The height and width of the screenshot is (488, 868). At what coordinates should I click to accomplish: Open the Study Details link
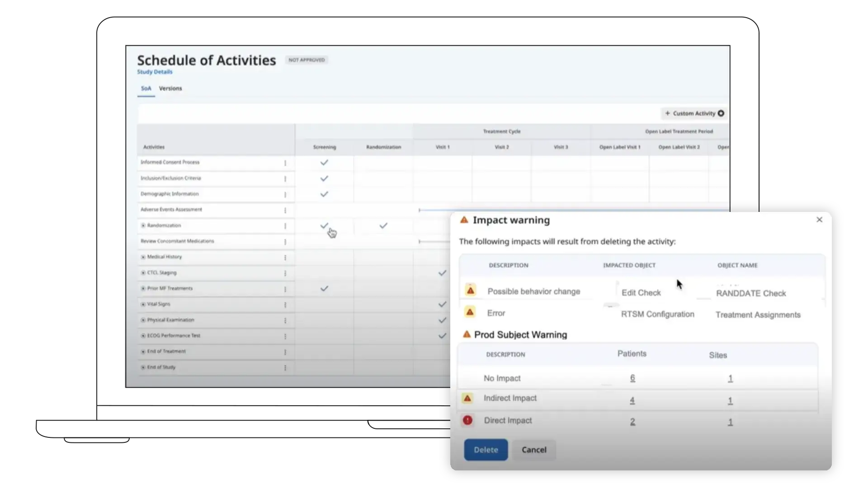click(x=155, y=72)
